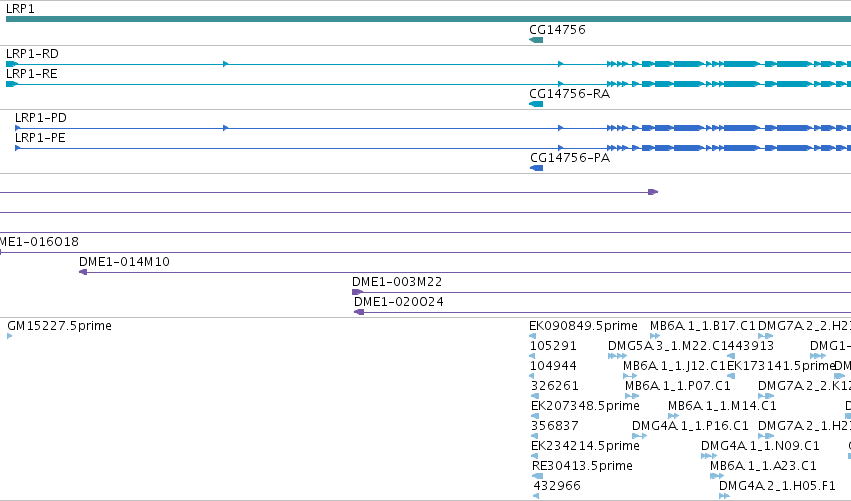Screen dimensions: 851x501
Task: Click the RE30413.5prime EST label
Action: pyautogui.click(x=582, y=466)
